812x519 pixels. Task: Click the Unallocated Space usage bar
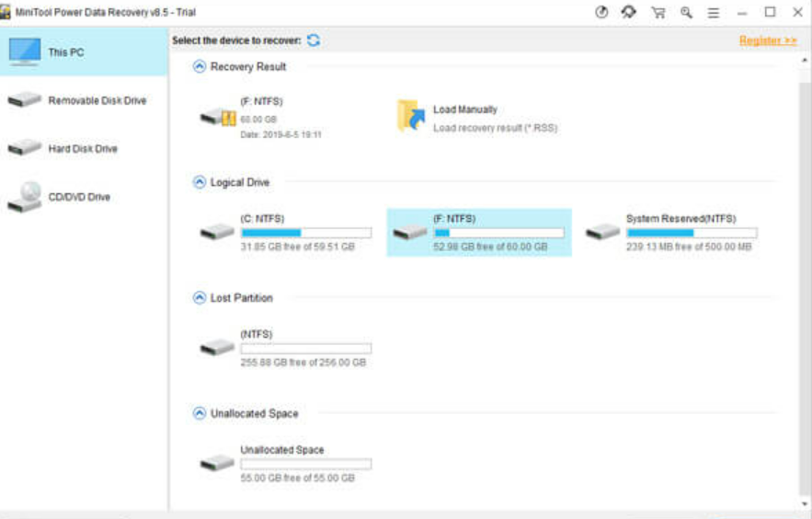click(306, 464)
